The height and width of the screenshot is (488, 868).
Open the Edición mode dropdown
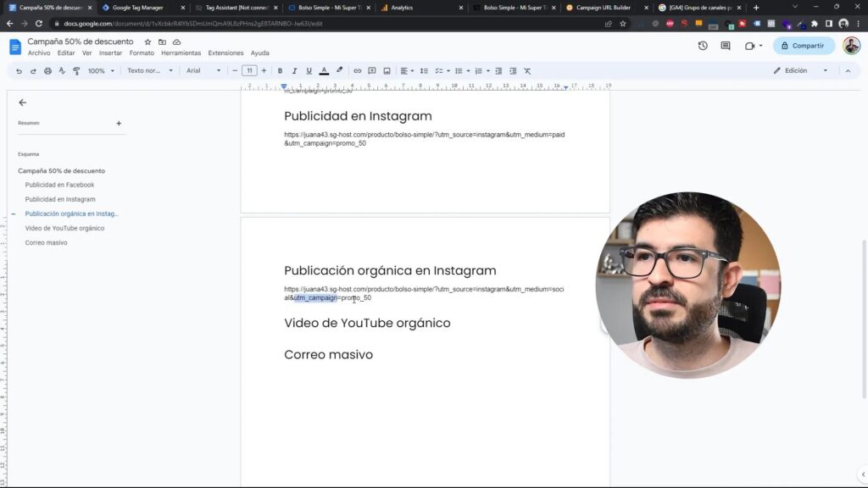tap(800, 71)
